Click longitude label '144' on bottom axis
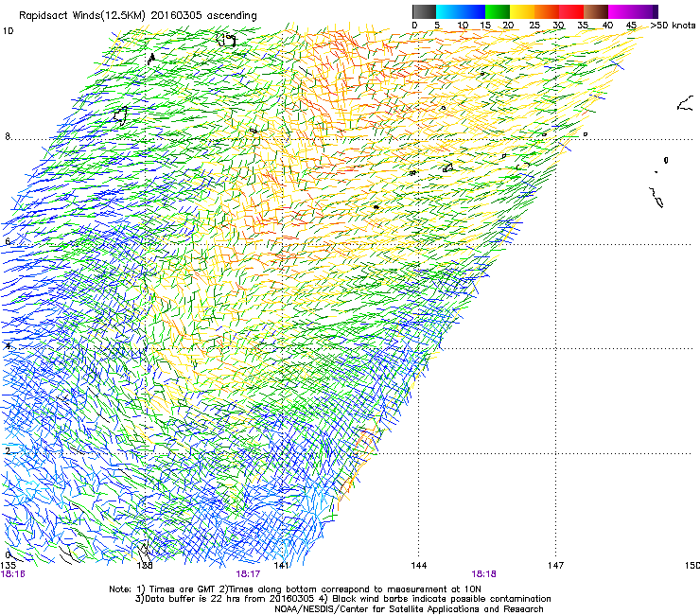The image size is (700, 615). tap(419, 566)
